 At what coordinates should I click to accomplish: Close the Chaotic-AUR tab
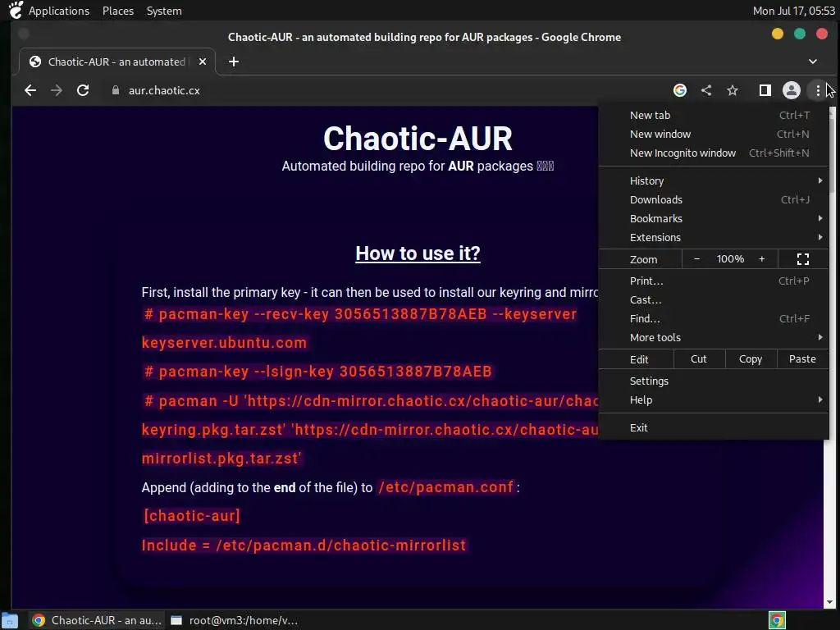coord(203,62)
